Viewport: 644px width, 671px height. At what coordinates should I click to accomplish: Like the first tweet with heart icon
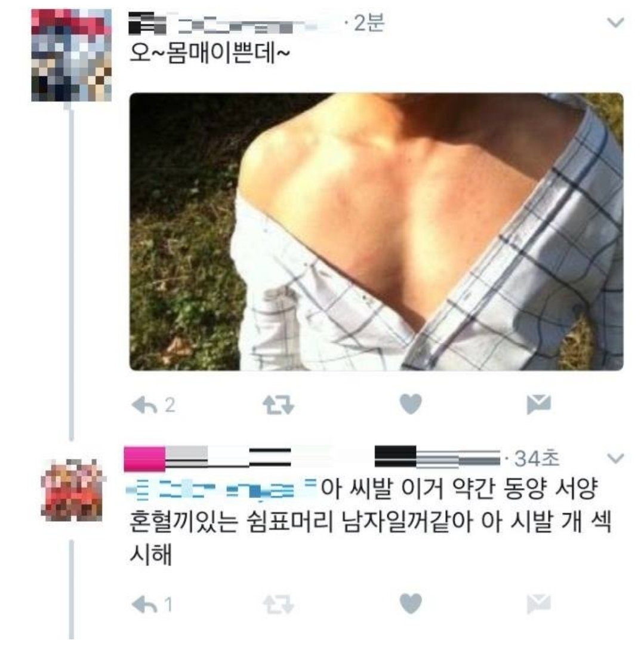(411, 404)
